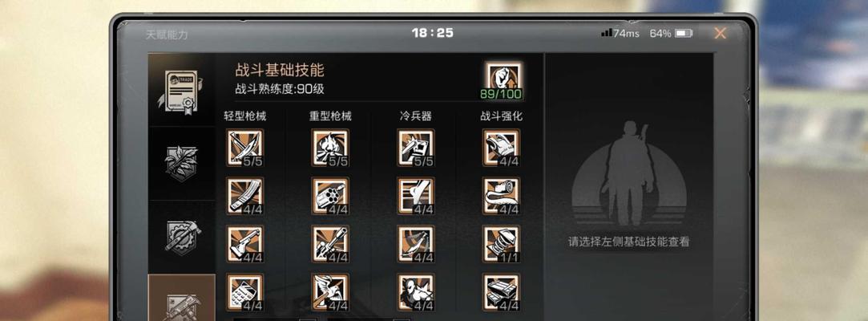Select the winged weapon skill under 重型枪械
868x321 pixels.
[x=330, y=292]
